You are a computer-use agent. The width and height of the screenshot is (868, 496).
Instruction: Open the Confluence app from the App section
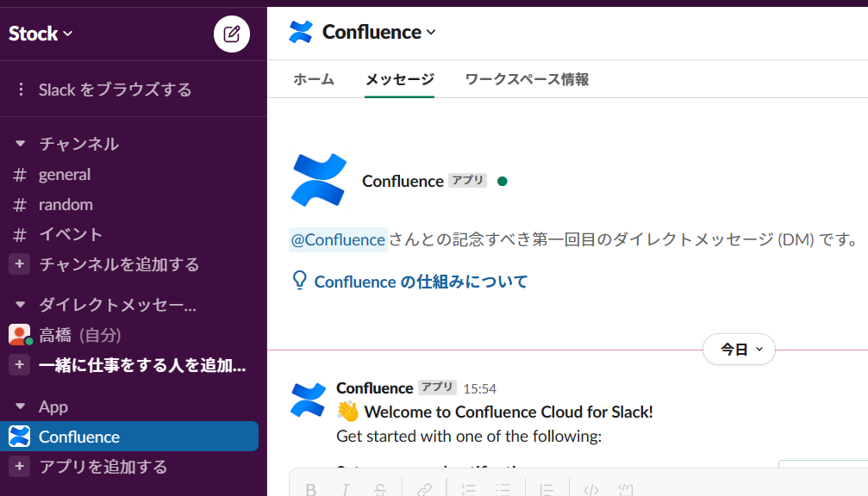coord(80,436)
